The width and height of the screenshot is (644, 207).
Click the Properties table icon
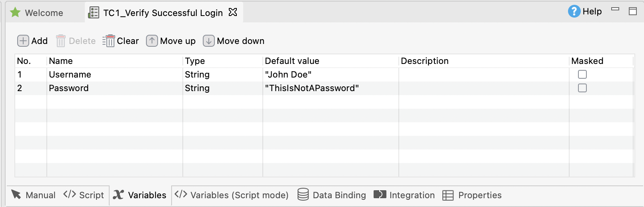[448, 195]
